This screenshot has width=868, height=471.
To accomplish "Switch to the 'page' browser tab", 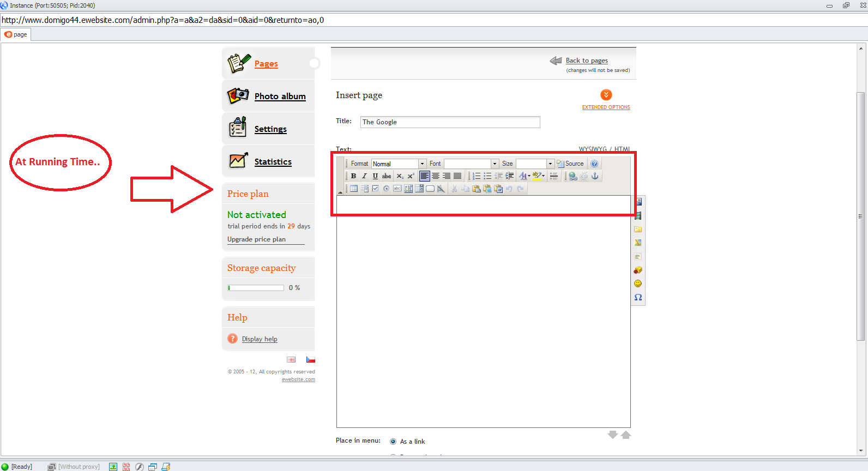I will (16, 34).
